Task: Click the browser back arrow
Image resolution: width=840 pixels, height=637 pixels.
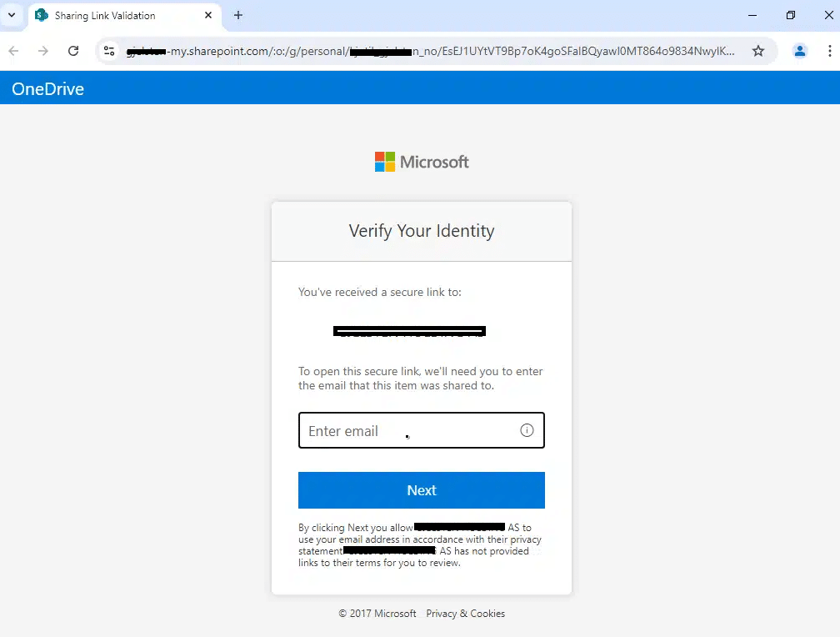Action: tap(14, 51)
